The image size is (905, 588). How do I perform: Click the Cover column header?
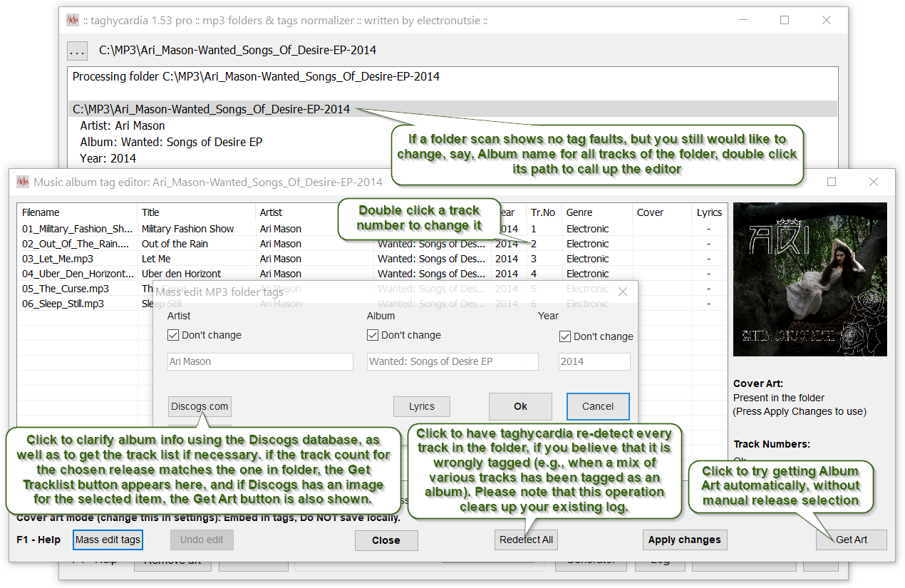(663, 212)
